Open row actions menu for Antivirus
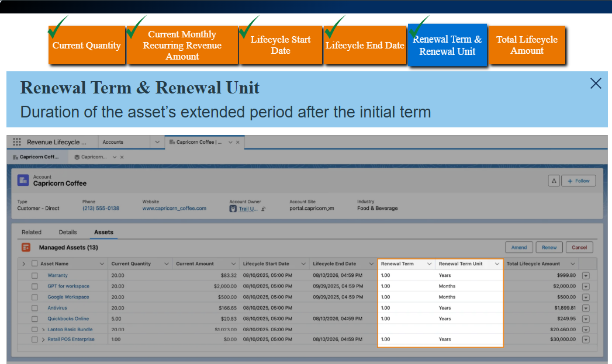Screen dimensions: 612x364 [586, 308]
